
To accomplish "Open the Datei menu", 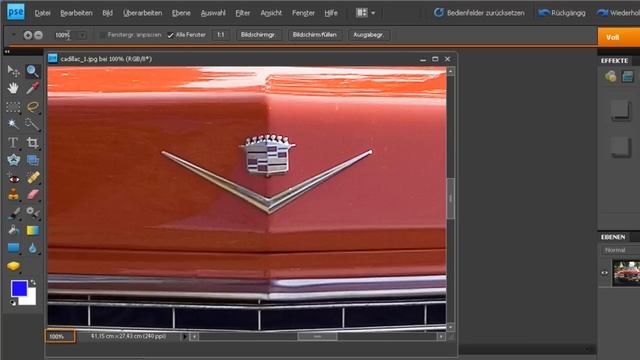I will [42, 13].
